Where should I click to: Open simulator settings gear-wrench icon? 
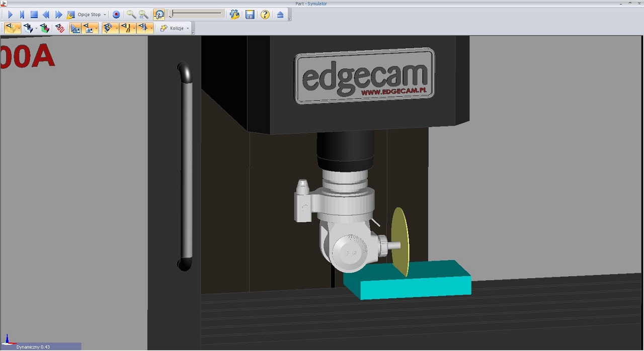234,15
